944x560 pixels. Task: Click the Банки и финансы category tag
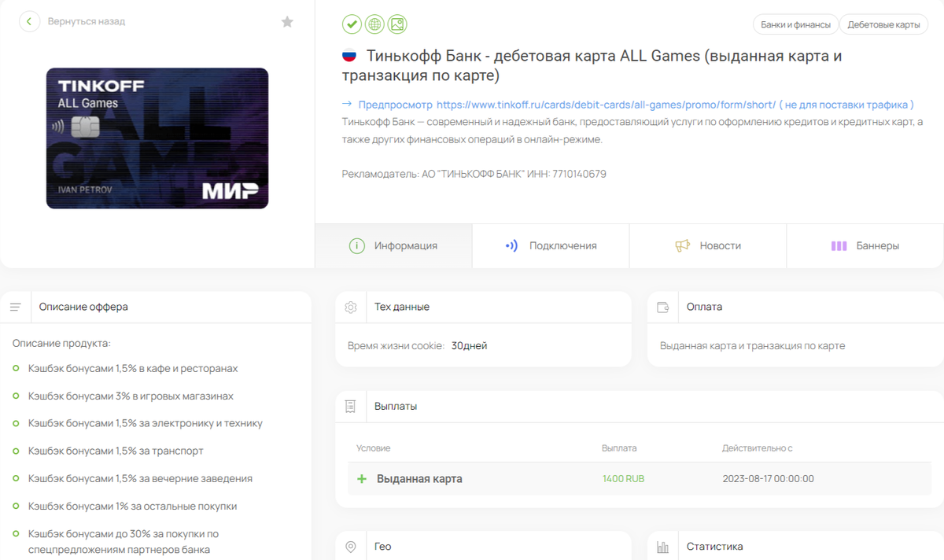[795, 24]
